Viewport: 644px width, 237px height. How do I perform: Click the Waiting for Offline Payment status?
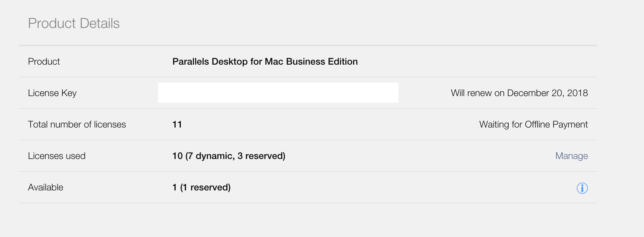click(533, 124)
